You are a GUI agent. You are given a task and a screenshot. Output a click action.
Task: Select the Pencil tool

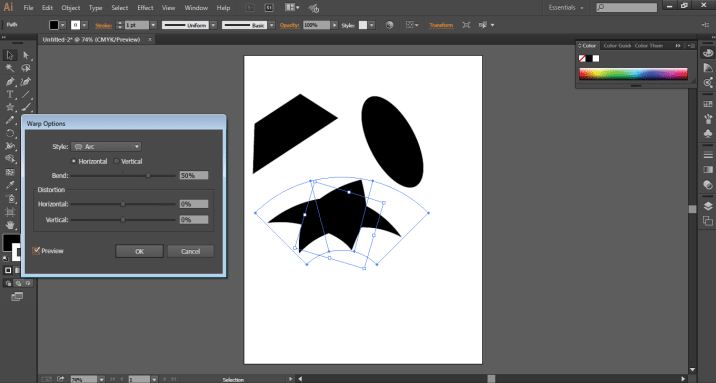tap(10, 121)
